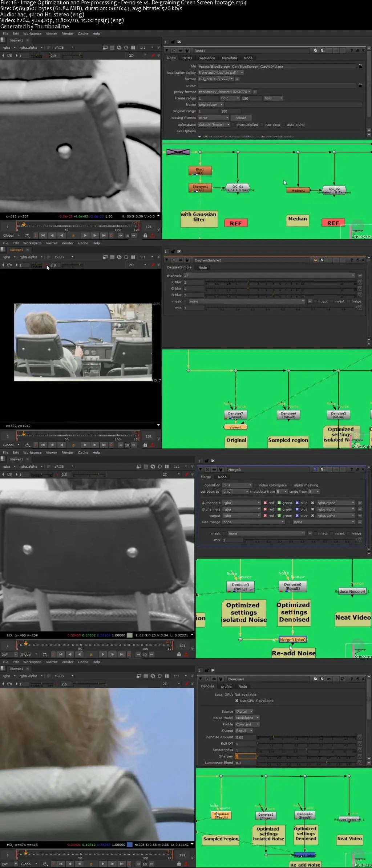Disable Use GPU if available checkbox

pyautogui.click(x=236, y=701)
